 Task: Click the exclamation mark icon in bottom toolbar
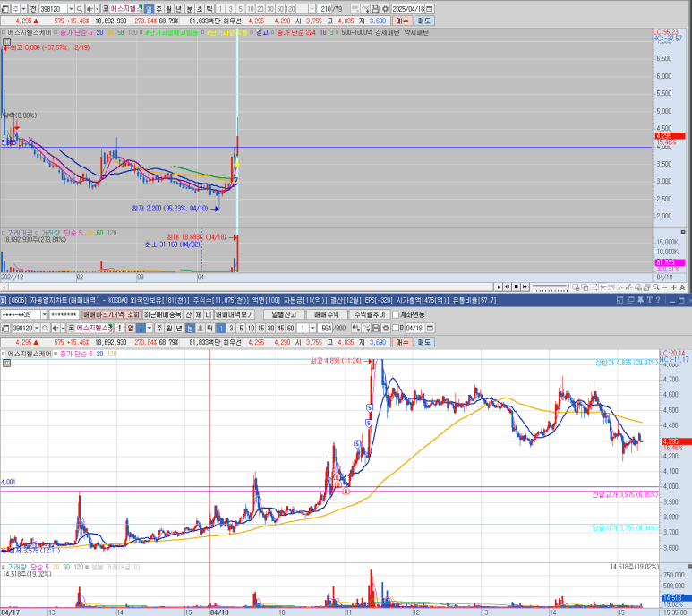click(119, 329)
